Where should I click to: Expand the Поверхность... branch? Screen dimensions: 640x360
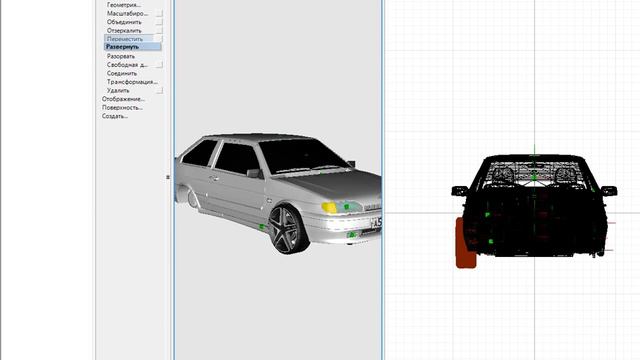(x=122, y=108)
